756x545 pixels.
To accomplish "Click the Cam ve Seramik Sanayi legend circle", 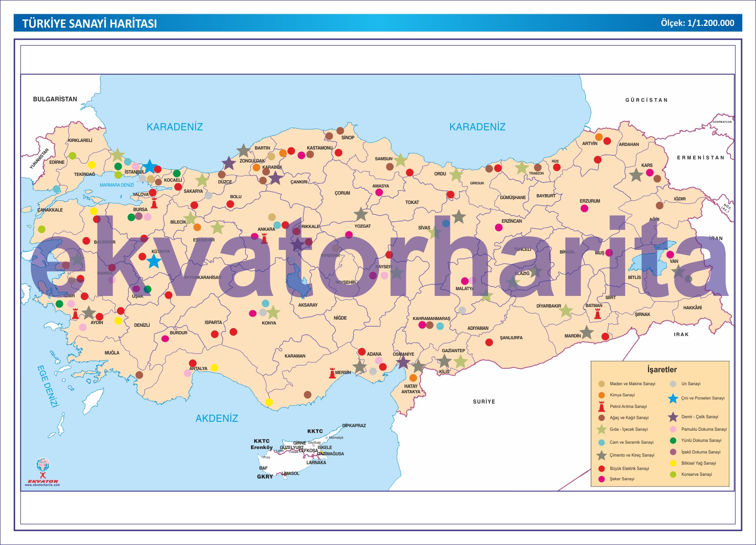I will (x=601, y=442).
